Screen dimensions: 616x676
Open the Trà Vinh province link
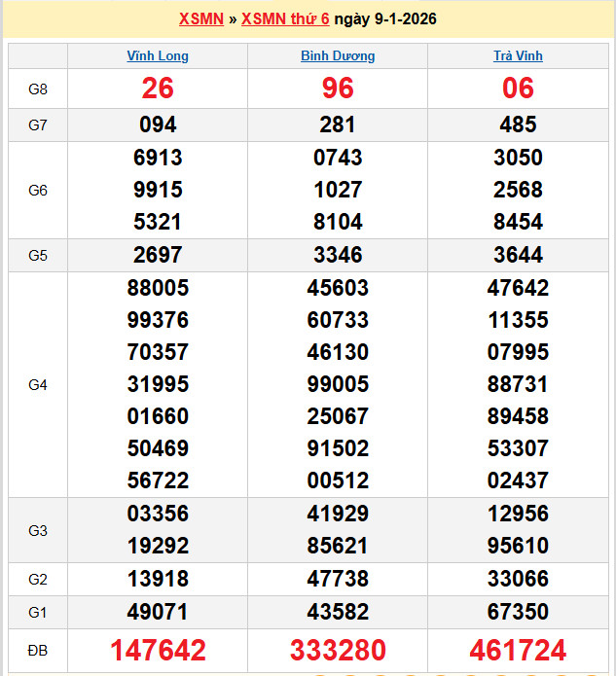518,56
